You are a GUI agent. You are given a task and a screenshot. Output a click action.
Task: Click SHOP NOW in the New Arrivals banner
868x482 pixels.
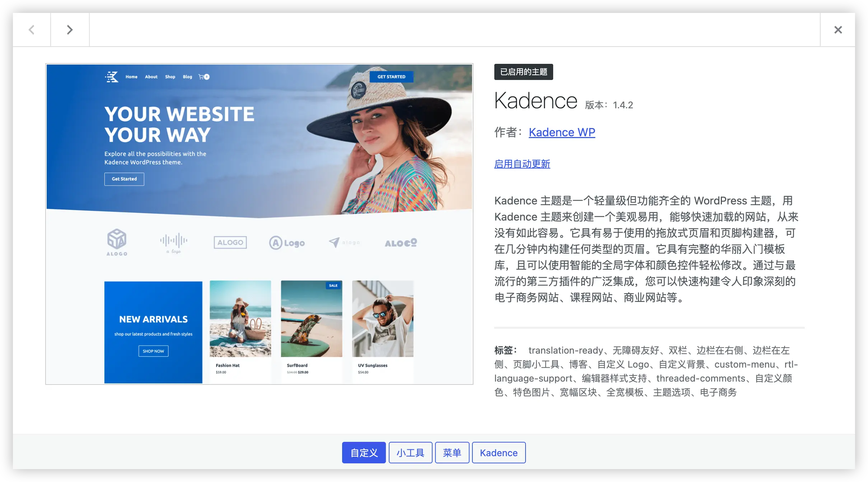(153, 351)
